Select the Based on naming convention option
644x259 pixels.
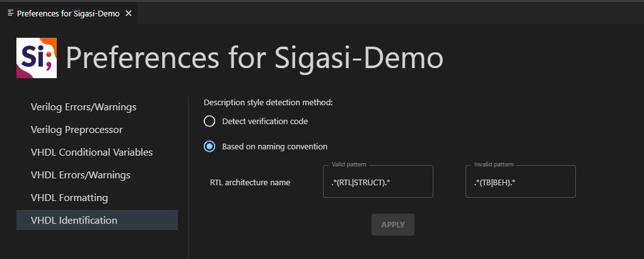(x=209, y=146)
